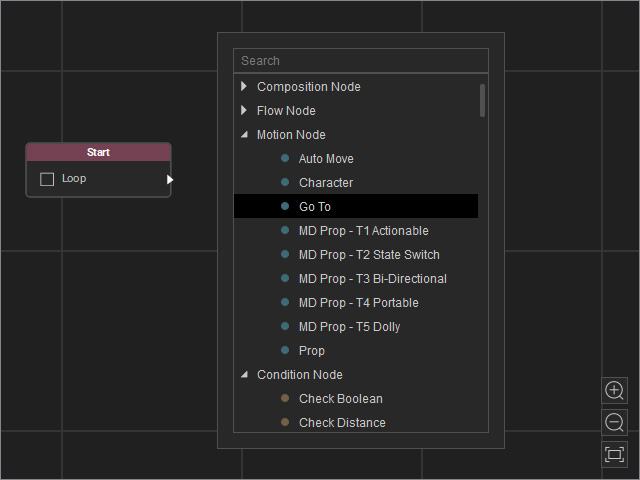Click the Start node output arrow port
640x480 pixels.
(x=170, y=180)
